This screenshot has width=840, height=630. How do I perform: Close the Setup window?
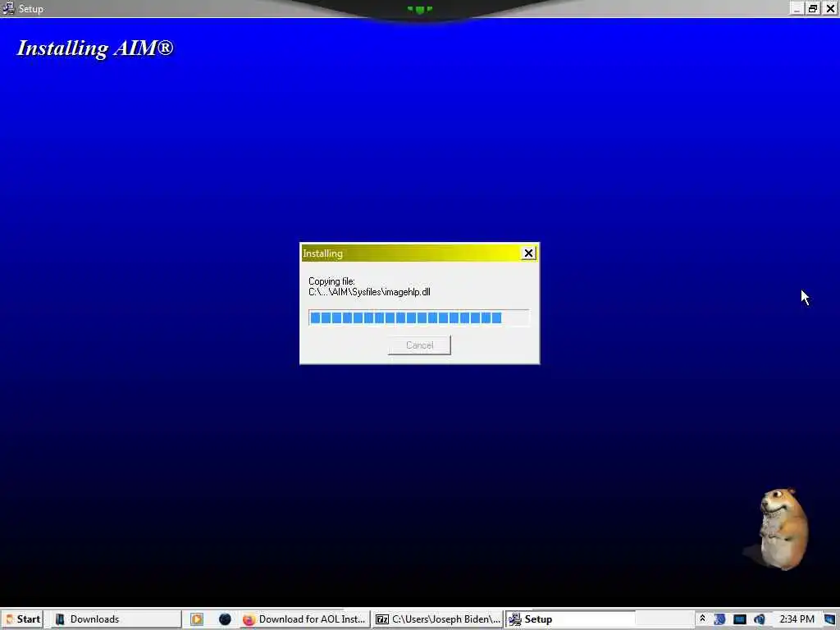coord(830,8)
